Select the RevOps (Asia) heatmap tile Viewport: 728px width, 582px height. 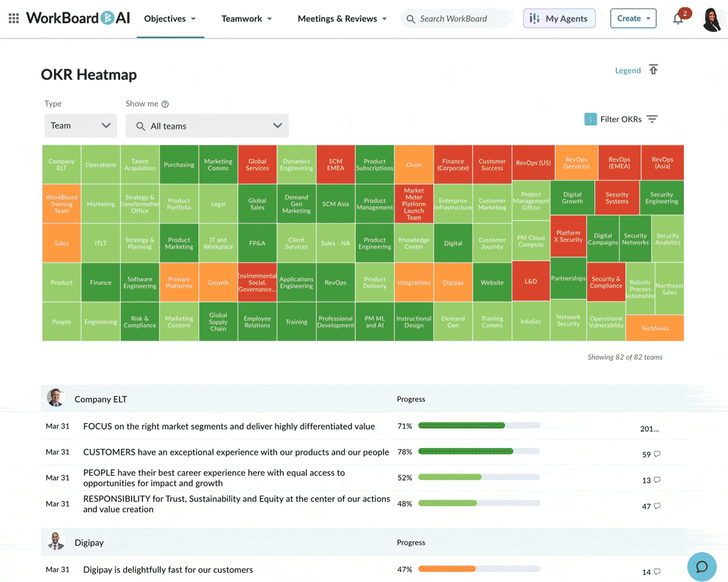coord(662,163)
